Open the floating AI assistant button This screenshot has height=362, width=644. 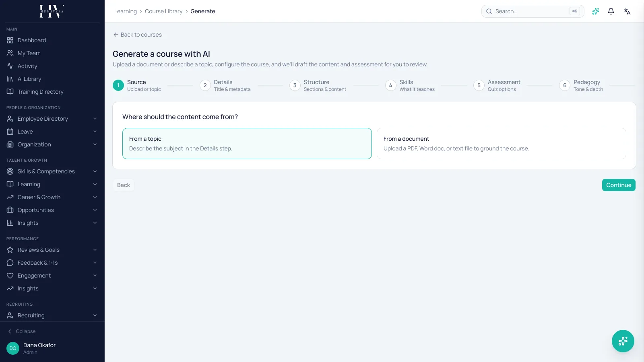[x=623, y=341]
